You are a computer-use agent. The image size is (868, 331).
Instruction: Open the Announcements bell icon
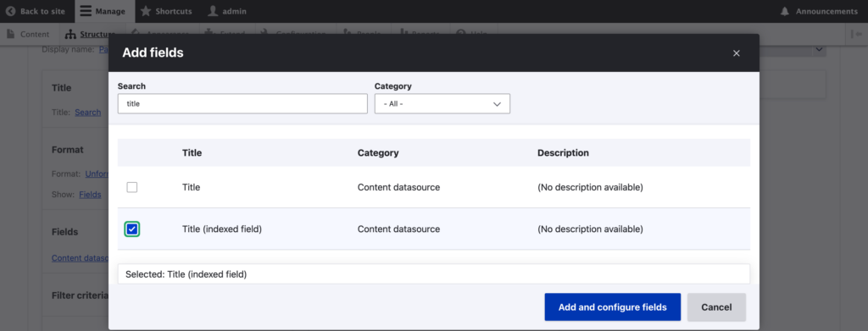click(x=784, y=11)
